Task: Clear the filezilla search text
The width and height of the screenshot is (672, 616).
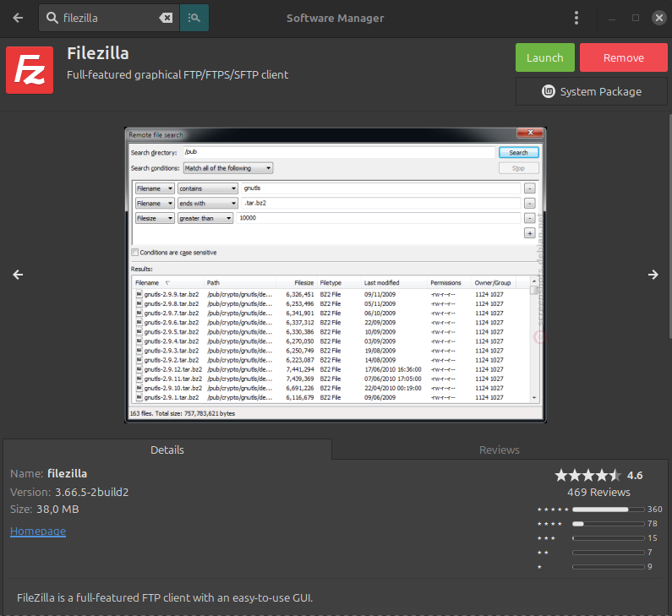Action: (166, 18)
